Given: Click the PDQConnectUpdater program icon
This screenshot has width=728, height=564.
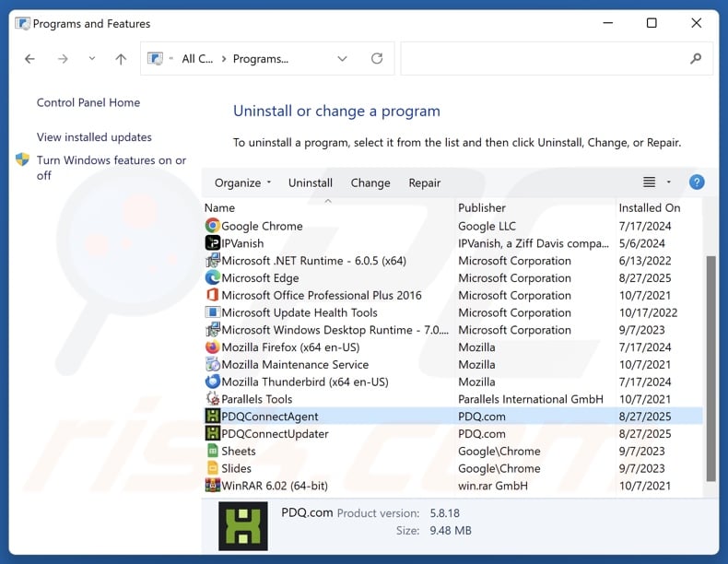Looking at the screenshot, I should tap(212, 433).
